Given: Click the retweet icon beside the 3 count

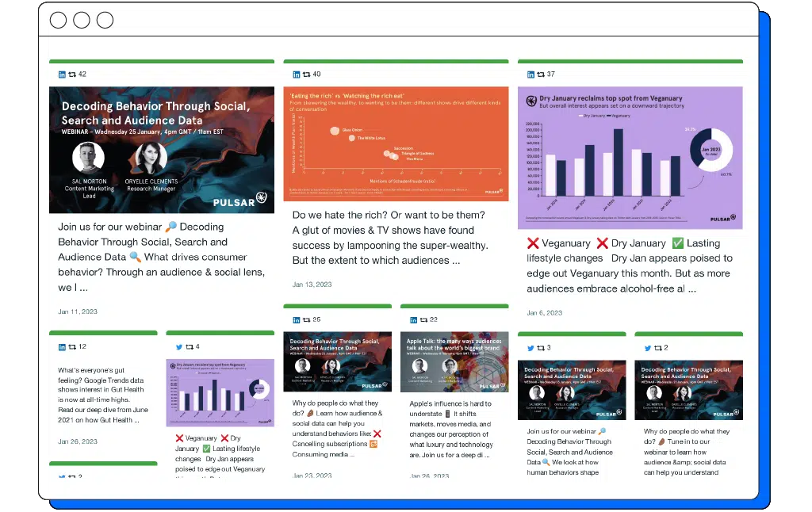Looking at the screenshot, I should point(541,348).
